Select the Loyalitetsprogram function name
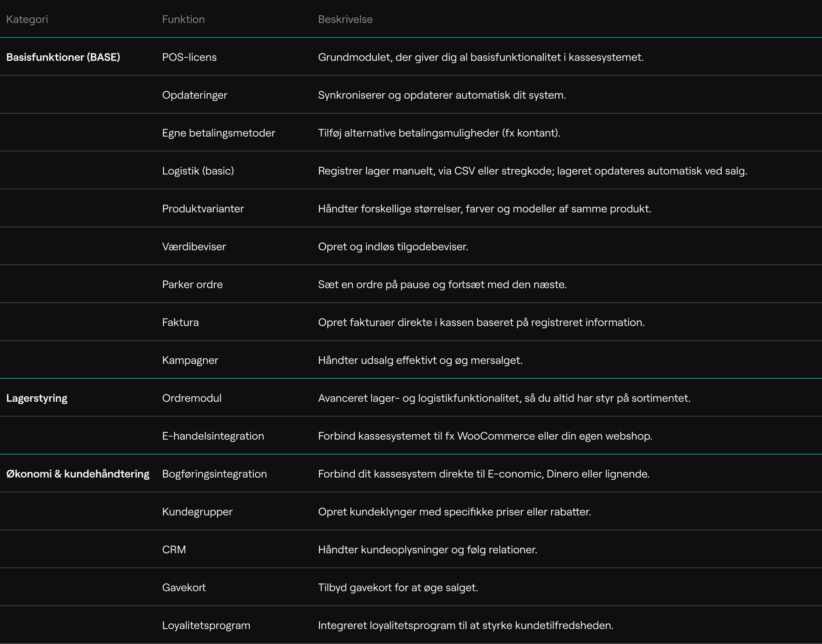The height and width of the screenshot is (644, 822). click(x=206, y=625)
